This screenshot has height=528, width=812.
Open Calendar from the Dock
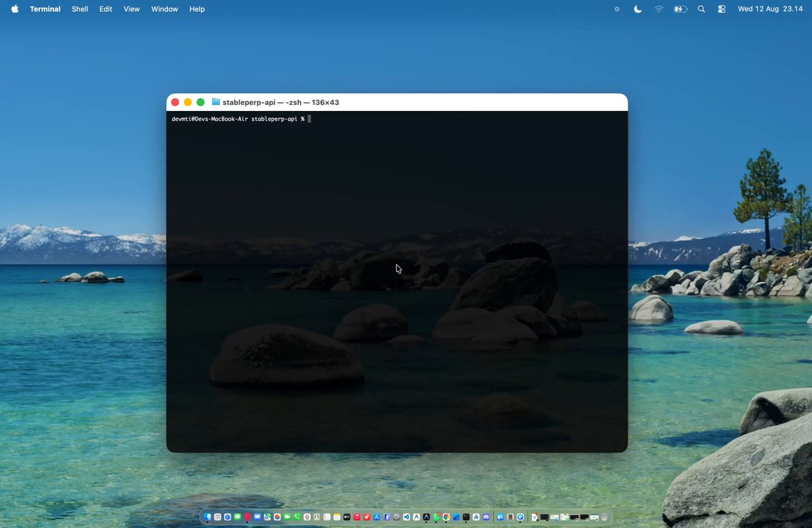click(x=307, y=516)
